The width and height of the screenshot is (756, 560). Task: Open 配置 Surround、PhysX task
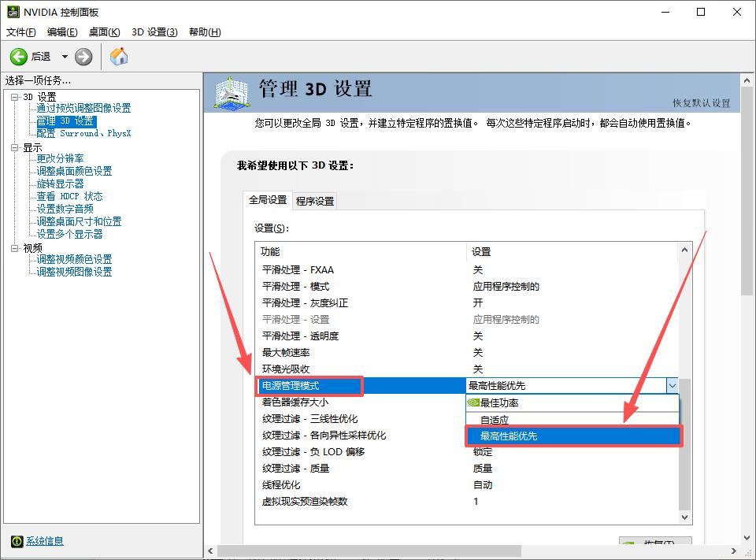click(84, 133)
